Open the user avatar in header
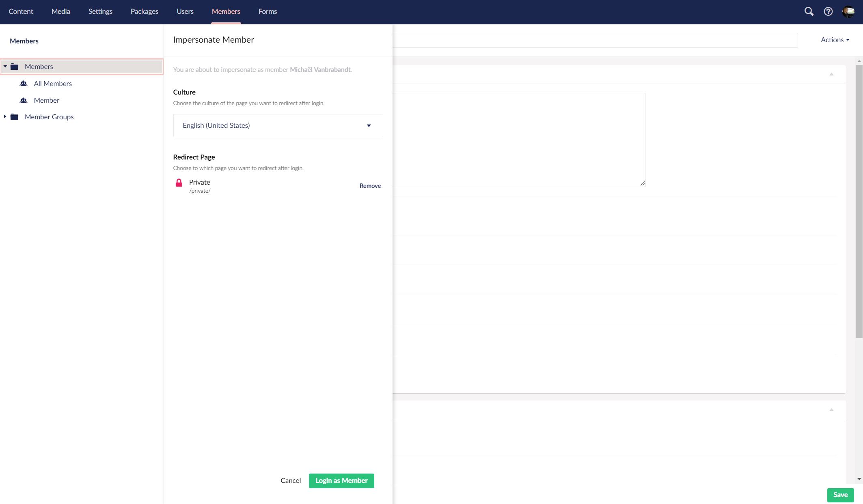Image resolution: width=863 pixels, height=504 pixels. point(848,11)
